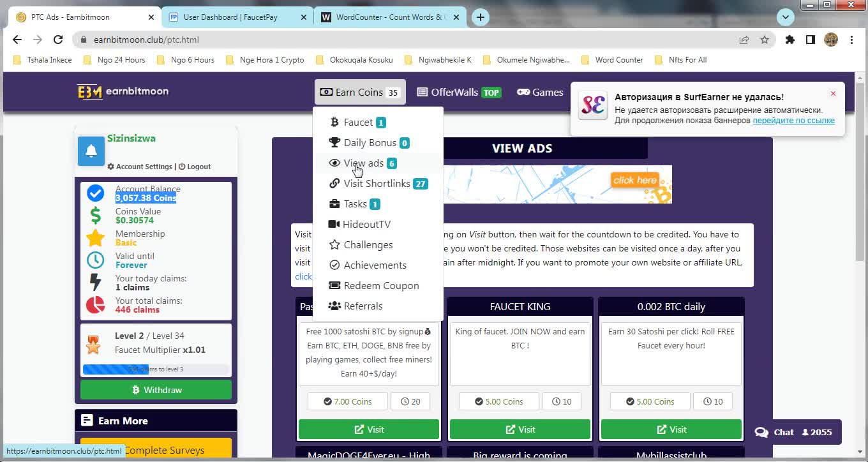Click the Chrome profile avatar
The height and width of the screenshot is (462, 868).
click(831, 40)
